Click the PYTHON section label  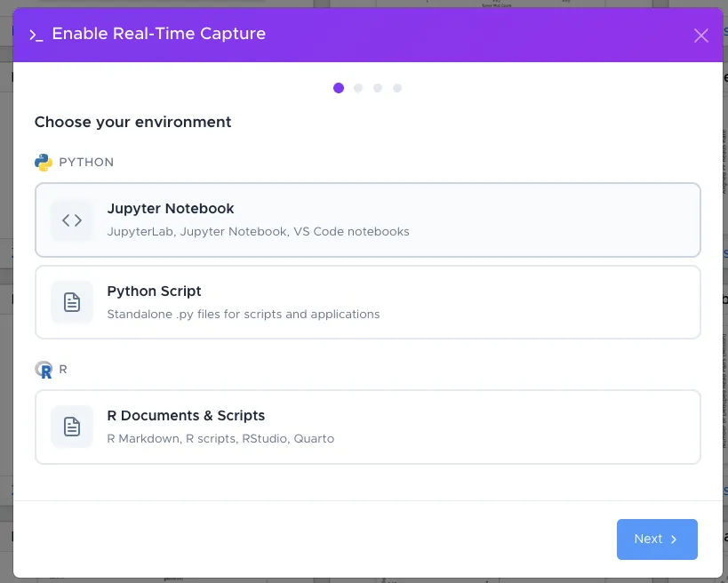[x=86, y=162]
